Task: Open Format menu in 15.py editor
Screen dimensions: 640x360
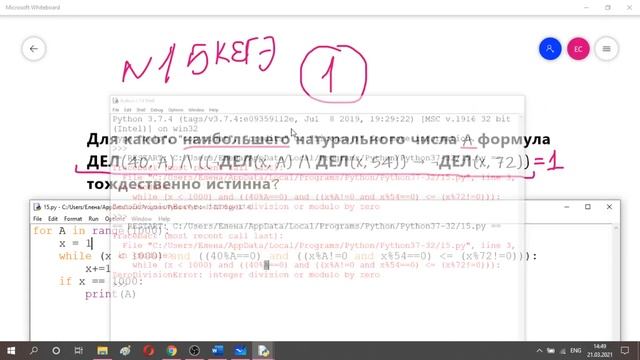Action: [x=73, y=219]
